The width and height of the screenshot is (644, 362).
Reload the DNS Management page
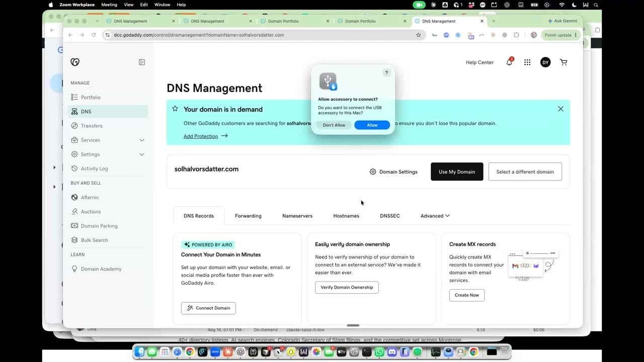coord(94,35)
